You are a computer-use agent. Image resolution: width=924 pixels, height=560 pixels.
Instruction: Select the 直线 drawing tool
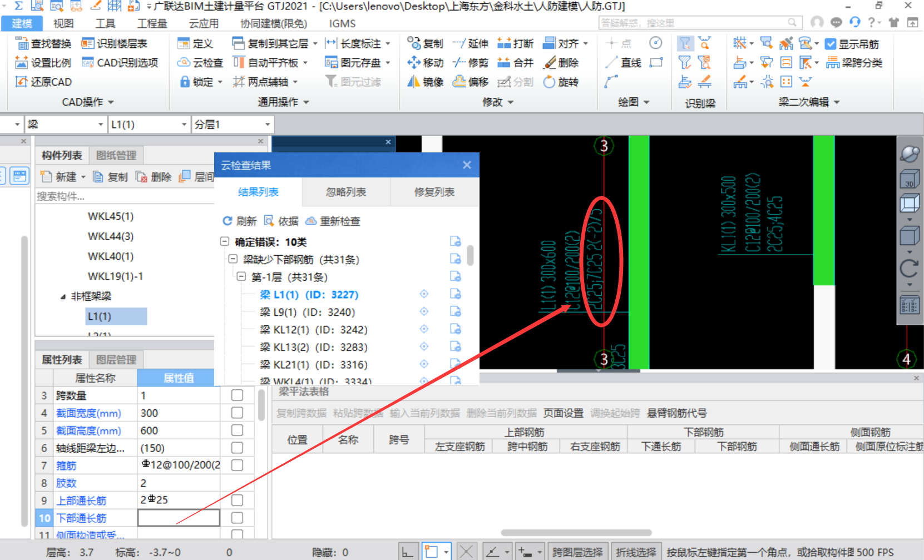click(x=623, y=63)
